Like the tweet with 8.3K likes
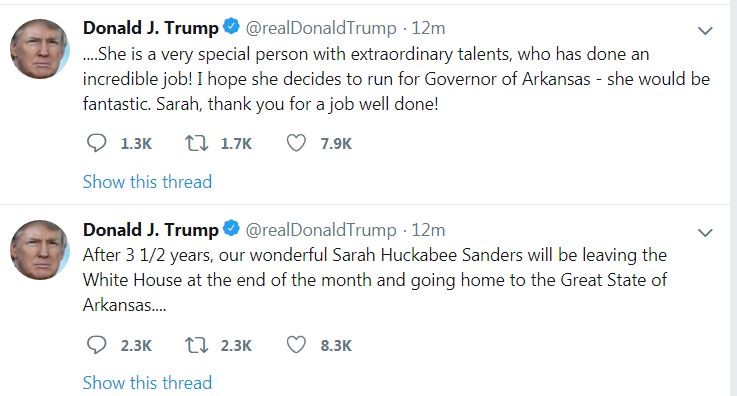The height and width of the screenshot is (396, 737). pos(296,345)
